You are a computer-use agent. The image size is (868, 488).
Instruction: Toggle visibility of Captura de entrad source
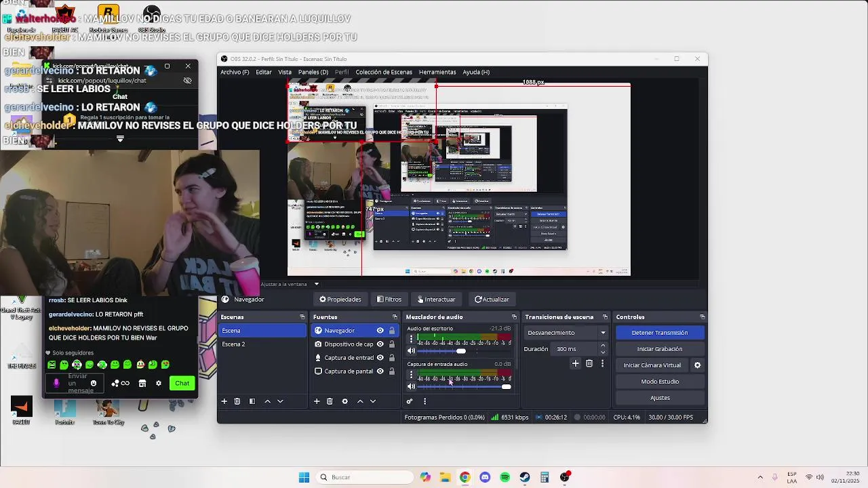(380, 358)
